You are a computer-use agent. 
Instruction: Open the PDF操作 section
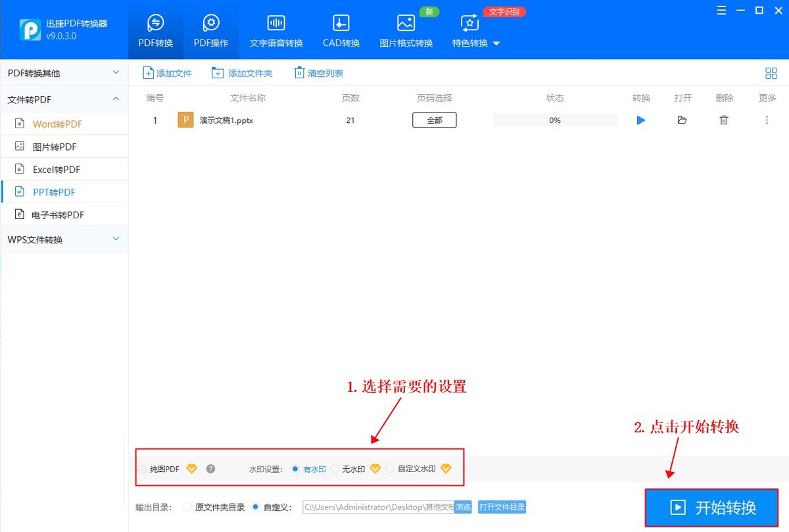211,29
